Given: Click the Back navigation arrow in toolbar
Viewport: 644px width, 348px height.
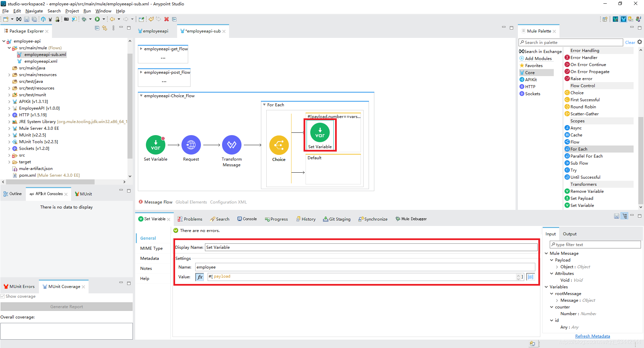Looking at the screenshot, I should point(112,19).
